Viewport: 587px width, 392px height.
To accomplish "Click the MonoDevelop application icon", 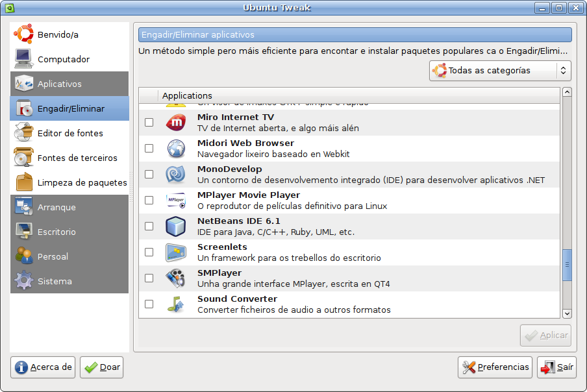I will click(176, 175).
